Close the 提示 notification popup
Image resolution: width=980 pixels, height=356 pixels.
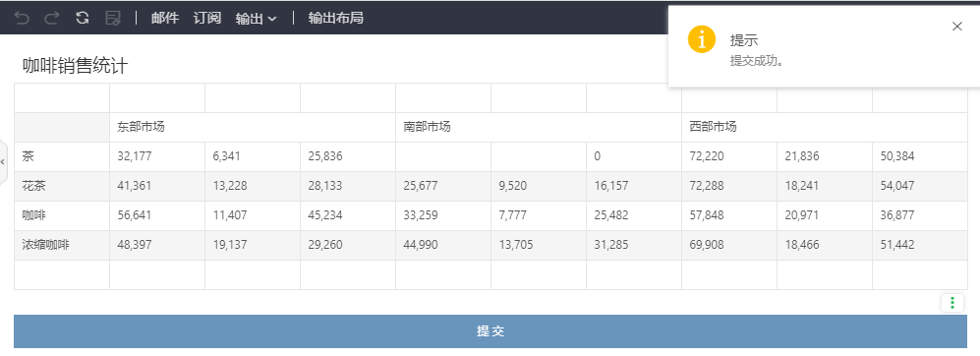point(956,27)
